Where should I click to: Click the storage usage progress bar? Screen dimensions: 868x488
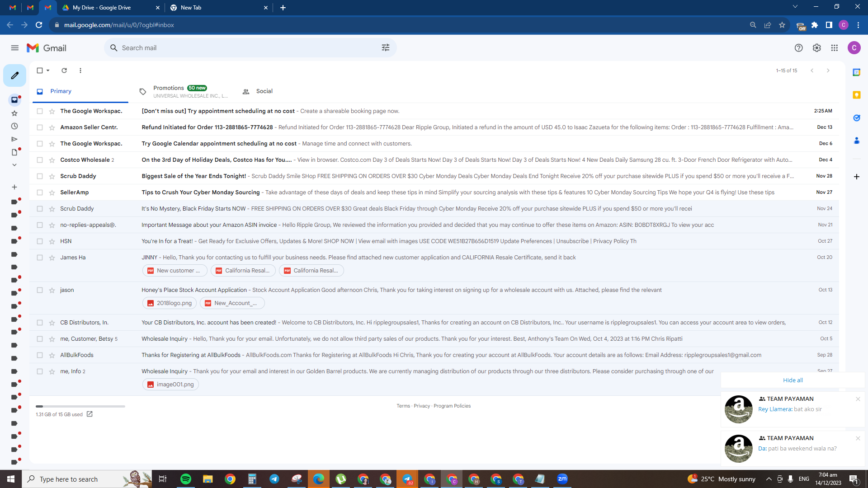[80, 406]
